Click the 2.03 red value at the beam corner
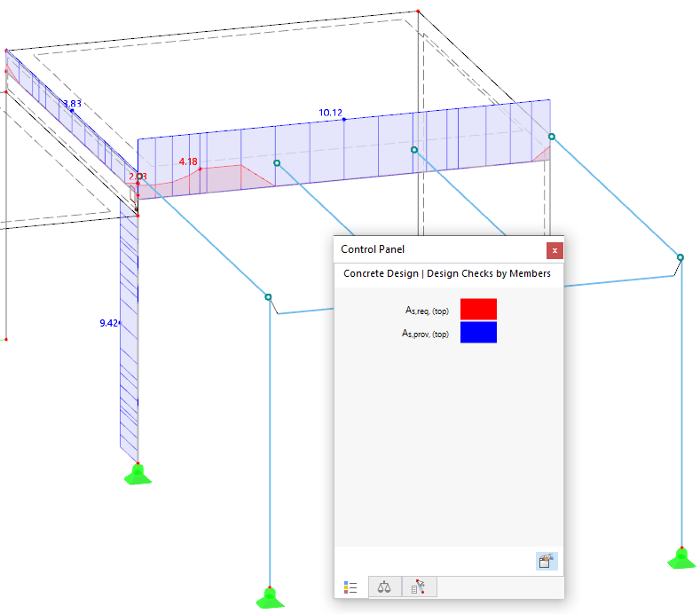 tap(138, 177)
